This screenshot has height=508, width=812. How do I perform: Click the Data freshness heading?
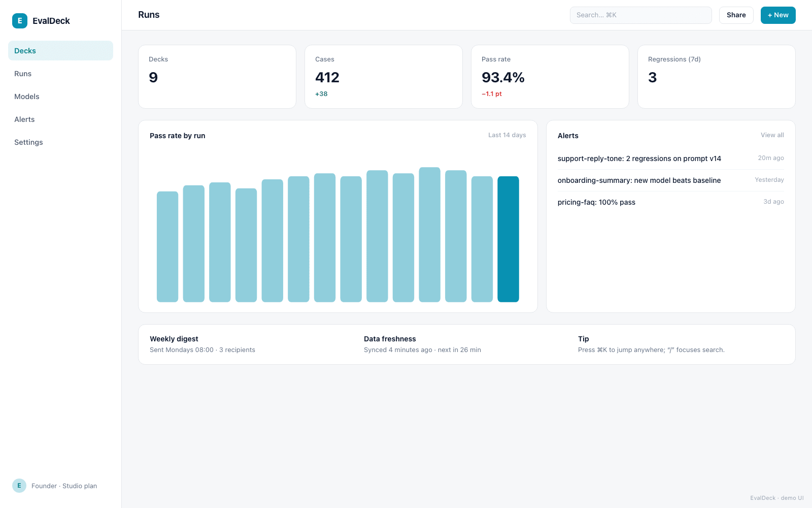[390, 339]
